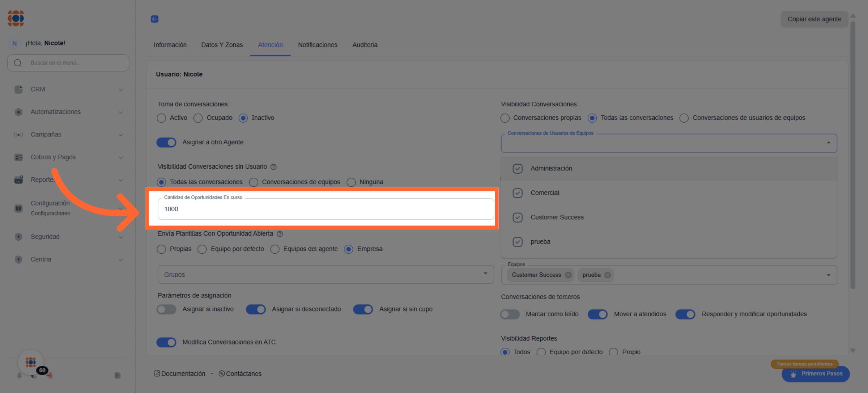Open the CRM sidebar icon
Image resolution: width=868 pixels, height=393 pixels.
18,89
